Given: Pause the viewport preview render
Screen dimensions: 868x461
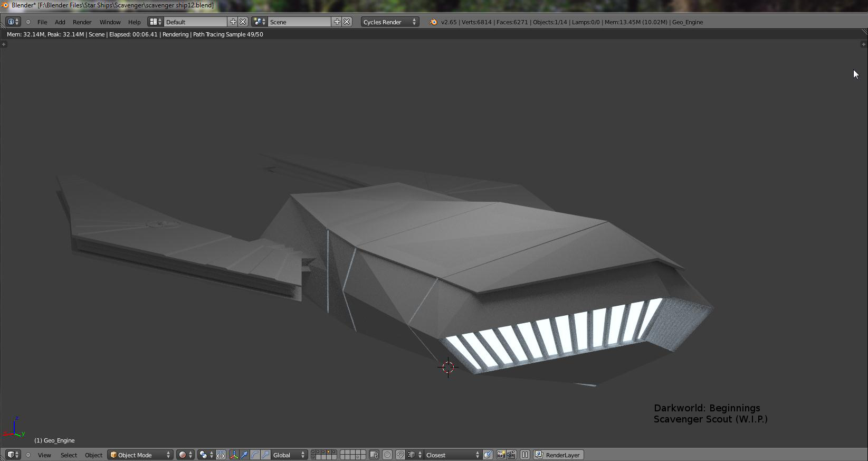Looking at the screenshot, I should [x=524, y=455].
